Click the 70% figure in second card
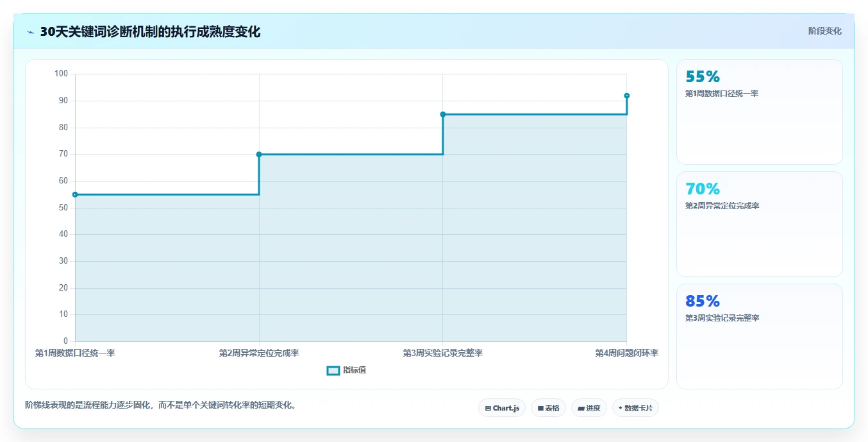The height and width of the screenshot is (442, 868). click(703, 189)
